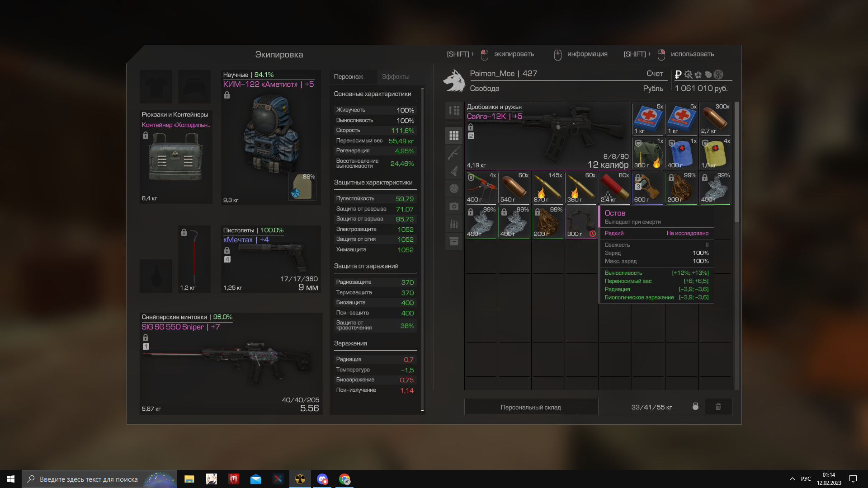Select the ruble currency icon

(678, 75)
